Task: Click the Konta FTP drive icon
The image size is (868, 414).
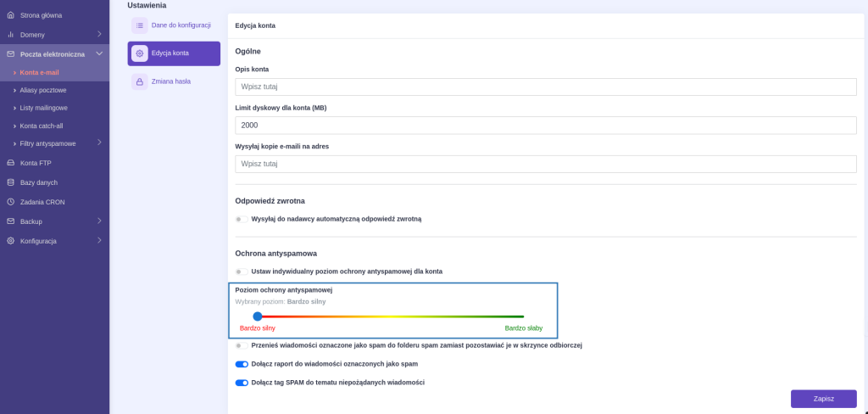Action: 10,163
